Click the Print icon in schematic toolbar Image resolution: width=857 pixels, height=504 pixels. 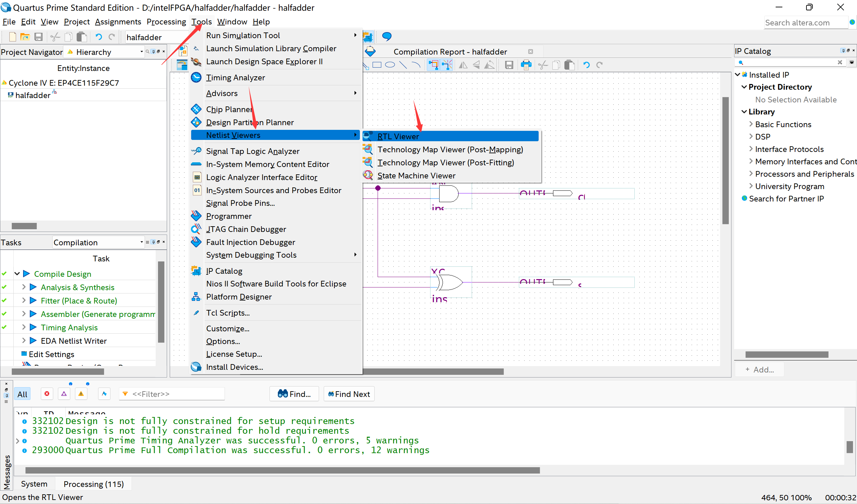526,65
